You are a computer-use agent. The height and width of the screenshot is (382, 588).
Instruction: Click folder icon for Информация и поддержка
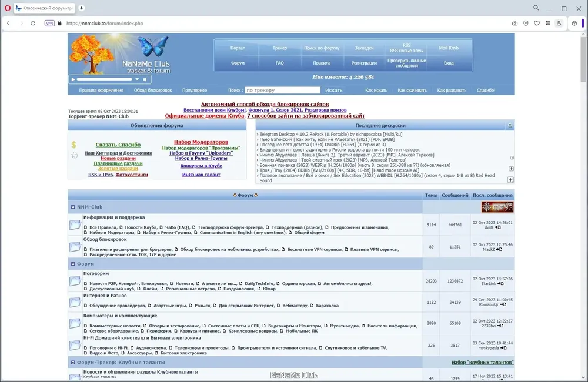click(x=75, y=225)
